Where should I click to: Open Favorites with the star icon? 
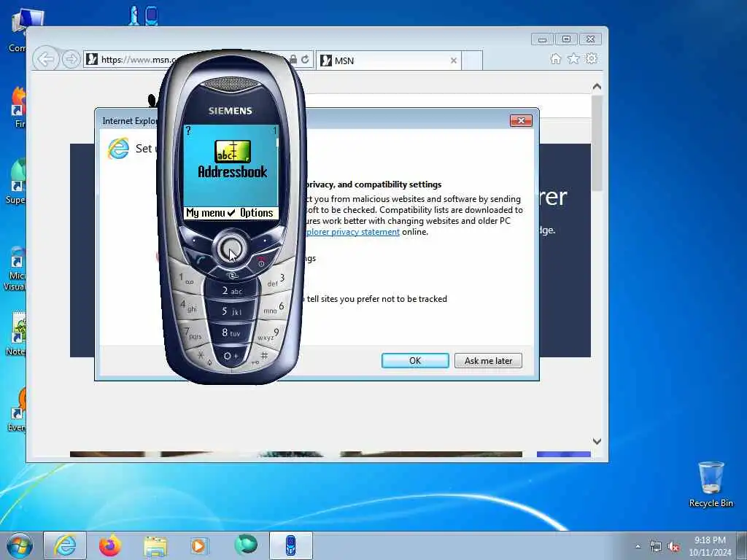[x=573, y=58]
